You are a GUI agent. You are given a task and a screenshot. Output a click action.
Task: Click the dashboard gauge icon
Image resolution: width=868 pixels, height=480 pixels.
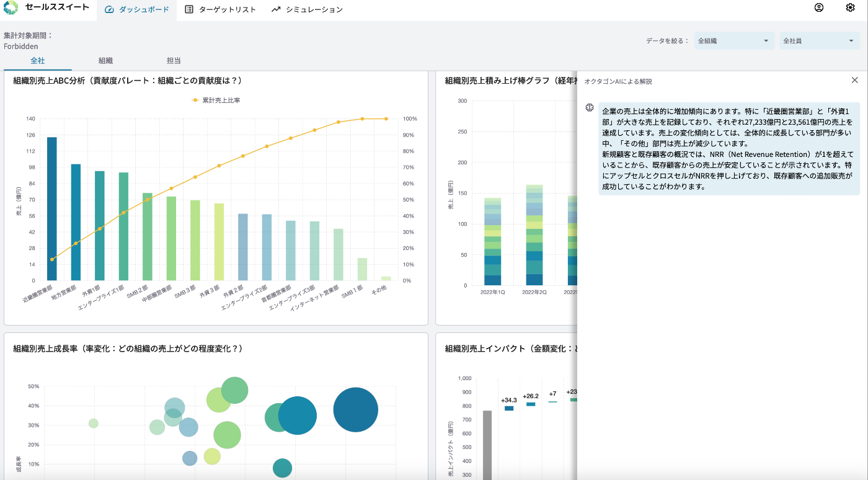coord(110,10)
